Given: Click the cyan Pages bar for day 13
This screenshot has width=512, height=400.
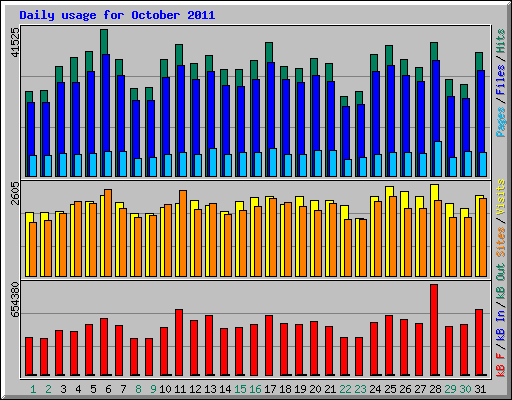Looking at the screenshot, I should click(x=213, y=162).
